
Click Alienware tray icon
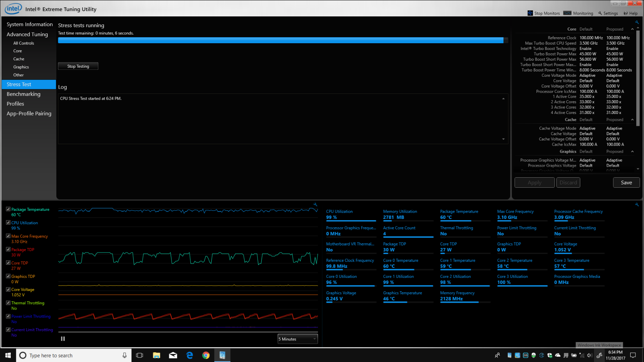click(534, 355)
